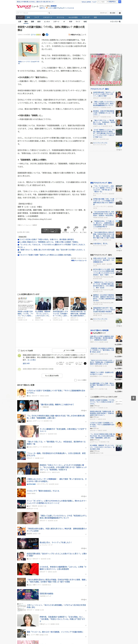This screenshot has height=644, width=138.
Task: Click 記事に関する報告 report icon link
Action: (23, 232)
